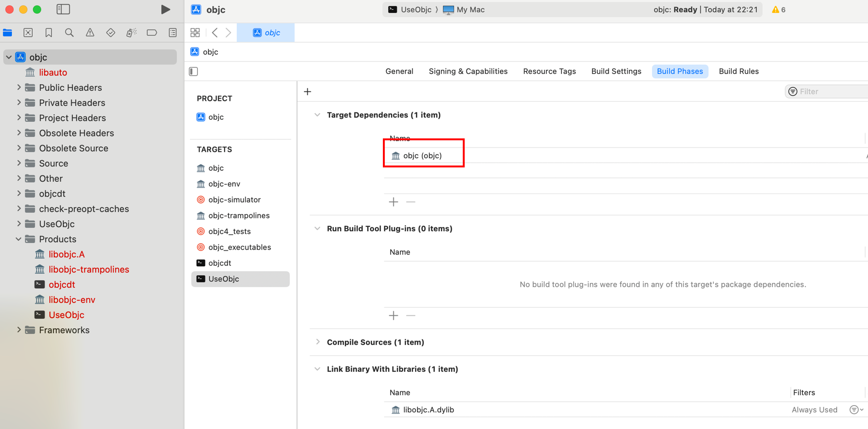
Task: Select the objc editor tab
Action: tap(266, 33)
